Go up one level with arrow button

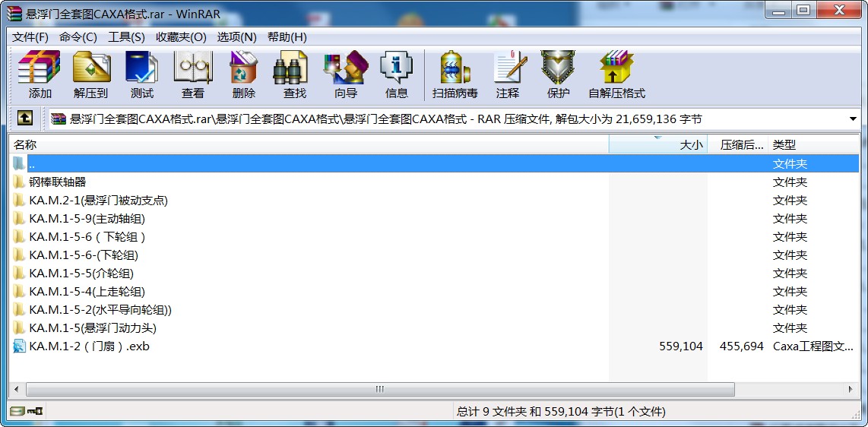pyautogui.click(x=25, y=119)
